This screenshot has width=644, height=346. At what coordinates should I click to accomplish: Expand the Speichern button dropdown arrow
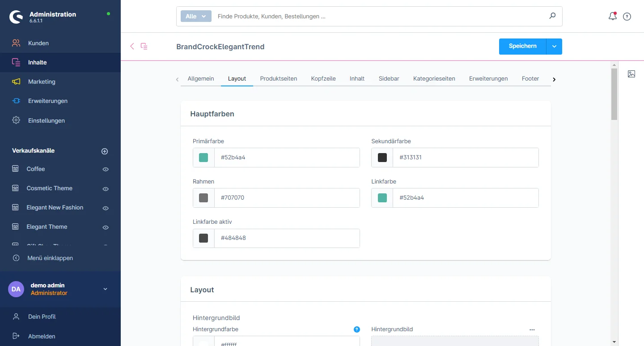[x=554, y=47]
